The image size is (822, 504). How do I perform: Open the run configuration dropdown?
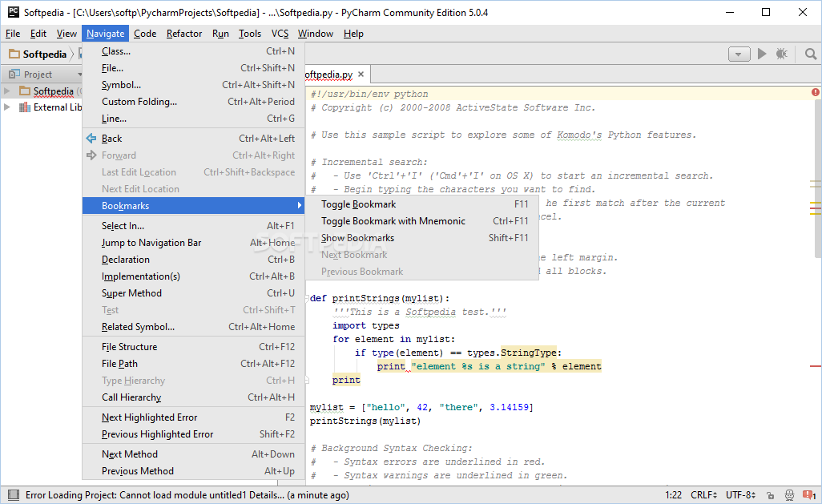739,54
